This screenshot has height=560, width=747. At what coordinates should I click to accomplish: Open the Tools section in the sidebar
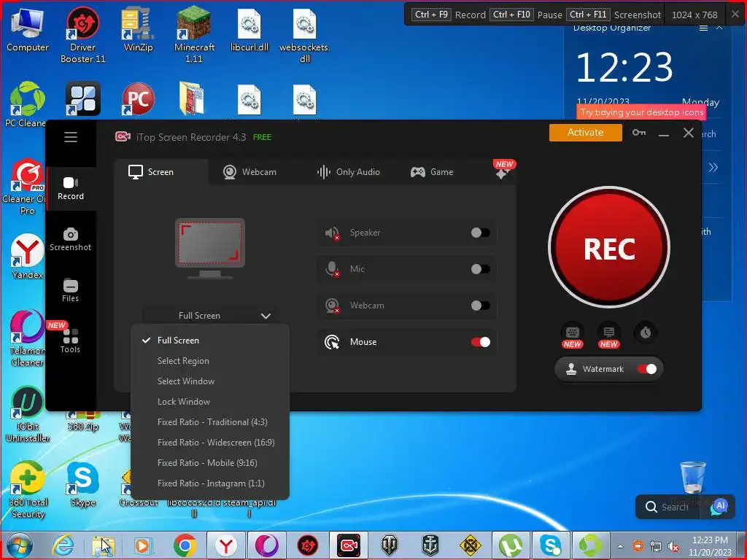[71, 341]
